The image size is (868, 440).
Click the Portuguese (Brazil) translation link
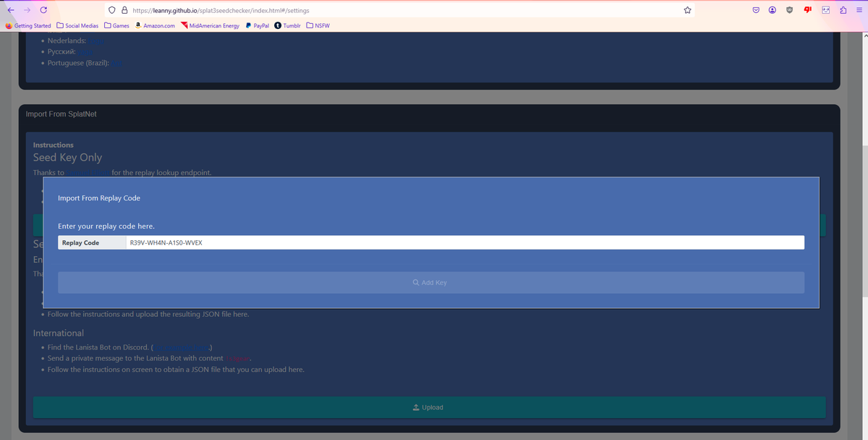pos(116,63)
